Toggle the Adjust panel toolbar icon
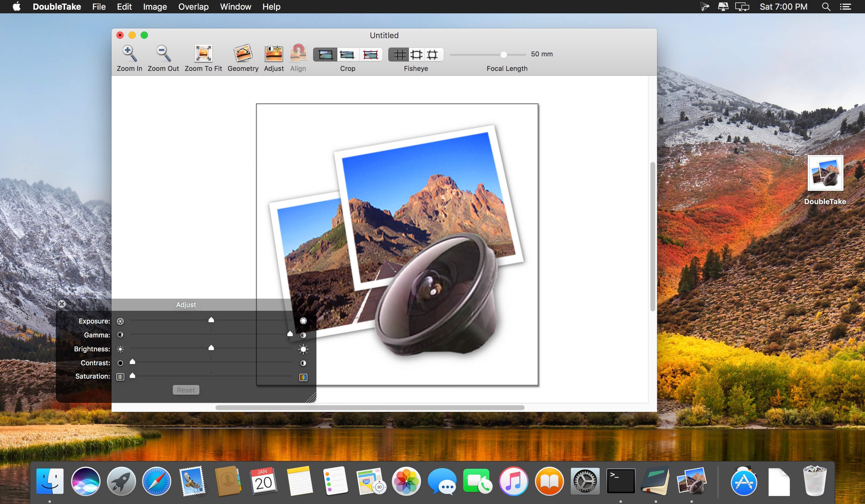This screenshot has width=865, height=504. click(274, 54)
